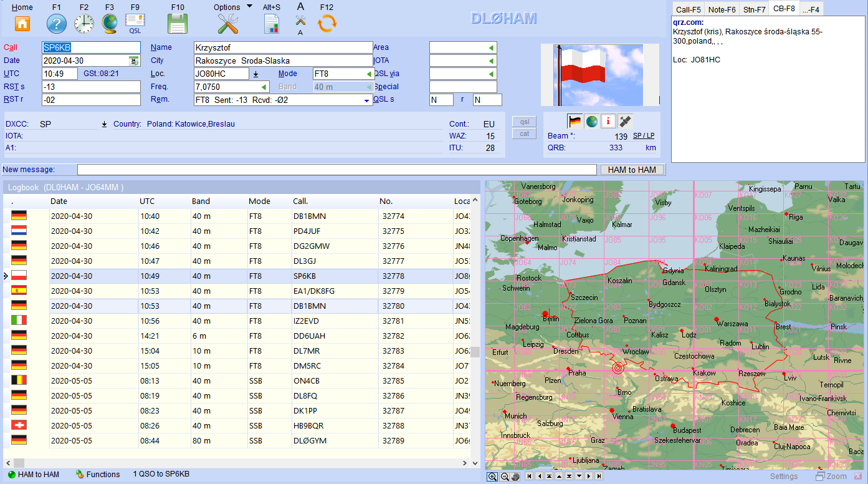This screenshot has width=868, height=484.
Task: Move map up one step
Action: 559,476
